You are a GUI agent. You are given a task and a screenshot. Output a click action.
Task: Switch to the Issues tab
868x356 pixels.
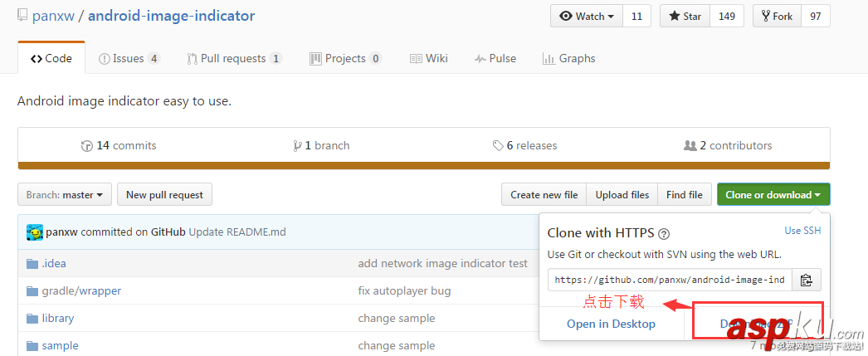(129, 58)
